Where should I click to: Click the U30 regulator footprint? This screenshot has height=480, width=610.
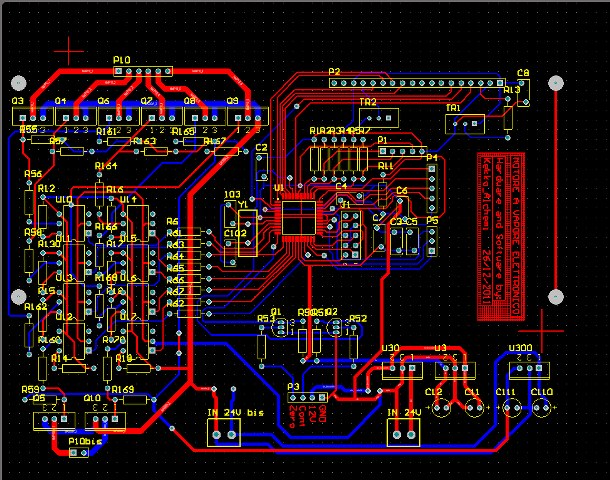396,368
